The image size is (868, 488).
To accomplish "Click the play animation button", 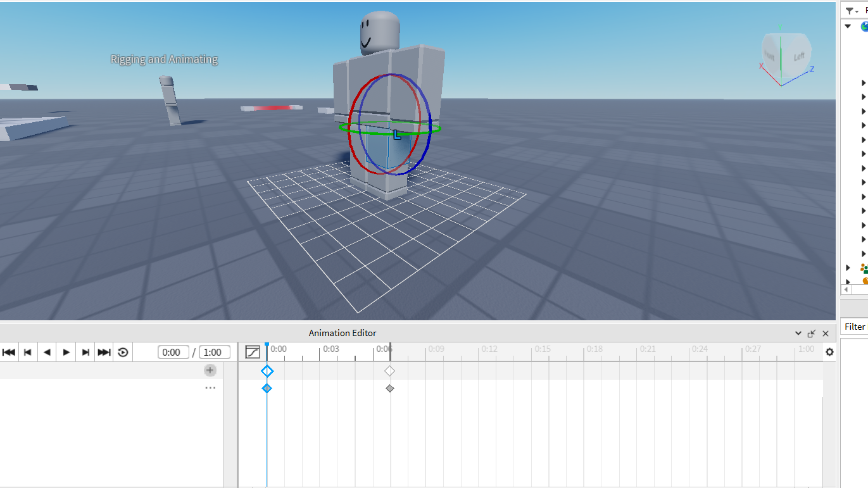I will pos(66,353).
